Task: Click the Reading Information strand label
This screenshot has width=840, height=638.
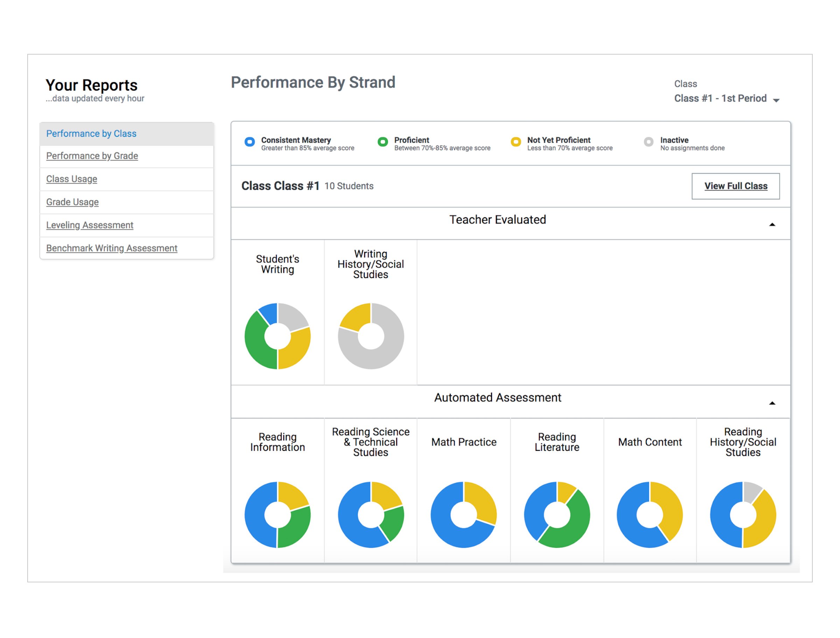Action: [x=277, y=442]
